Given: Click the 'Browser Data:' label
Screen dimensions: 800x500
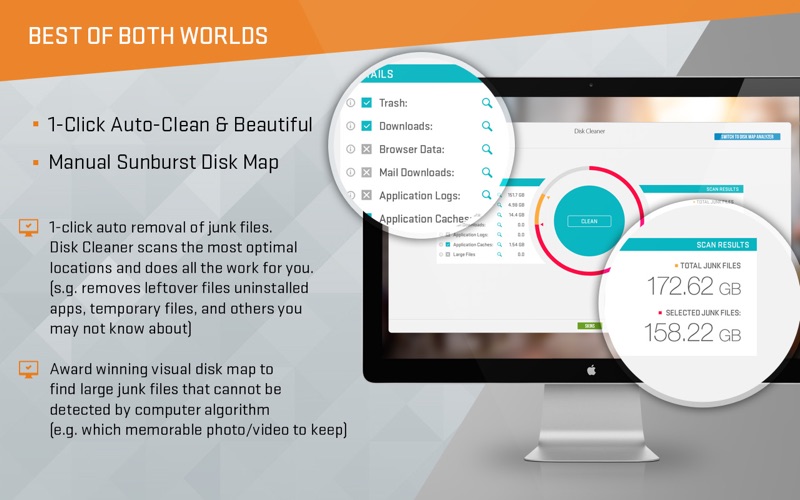Looking at the screenshot, I should [x=412, y=149].
